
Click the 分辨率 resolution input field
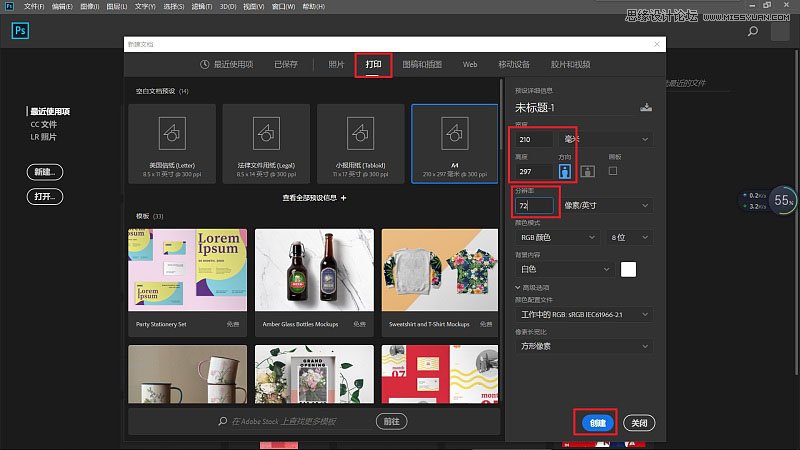(533, 206)
